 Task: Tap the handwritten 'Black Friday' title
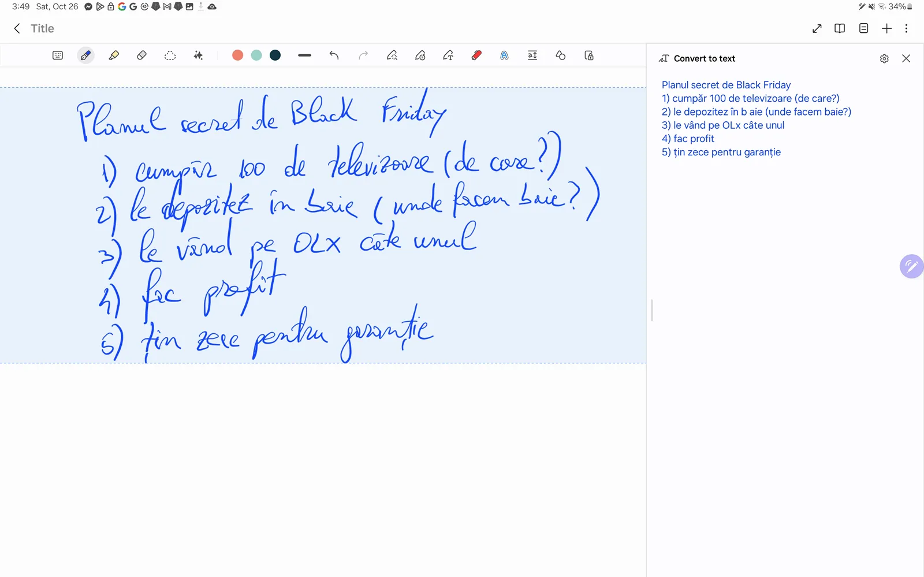[x=368, y=113]
